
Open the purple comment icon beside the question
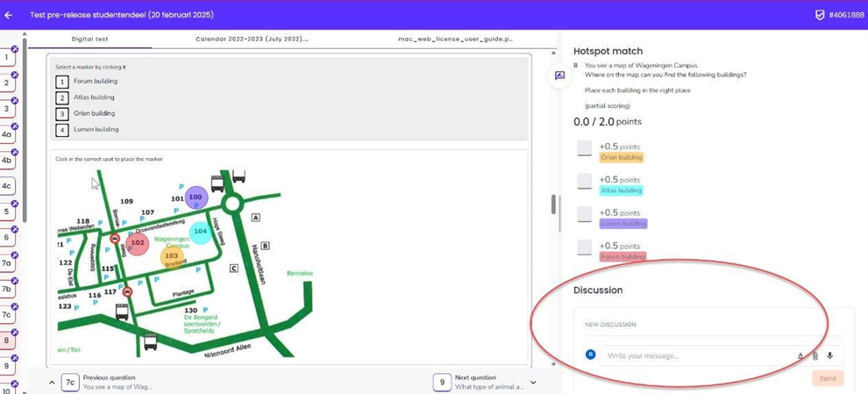pyautogui.click(x=559, y=75)
